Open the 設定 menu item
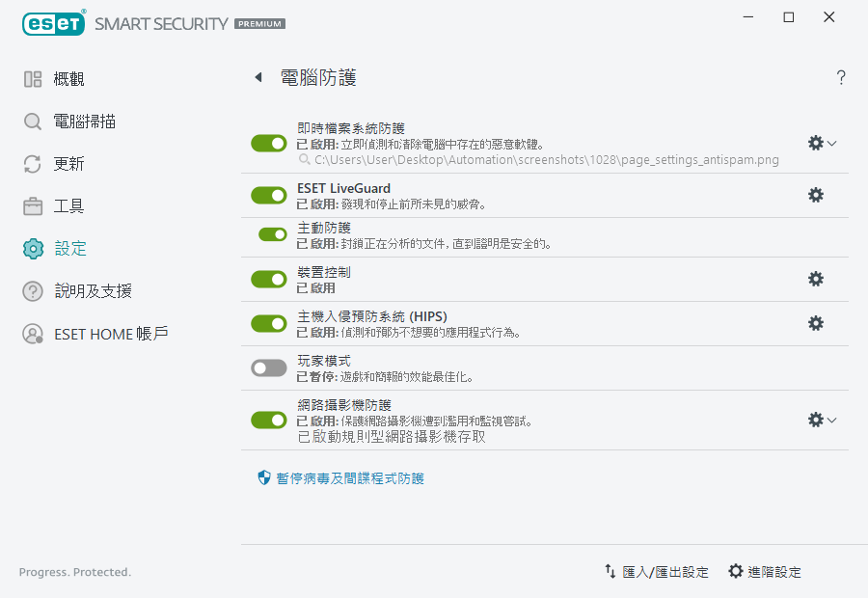868x598 pixels. tap(60, 248)
